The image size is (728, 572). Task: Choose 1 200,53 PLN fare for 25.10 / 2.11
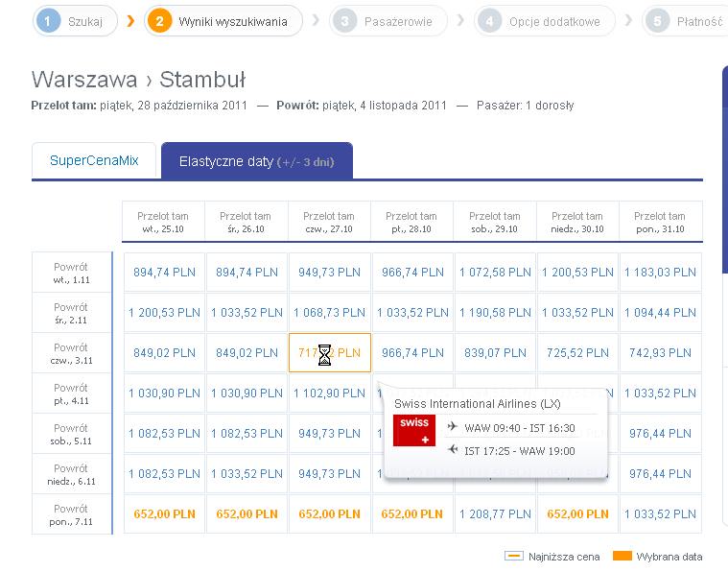[164, 312]
